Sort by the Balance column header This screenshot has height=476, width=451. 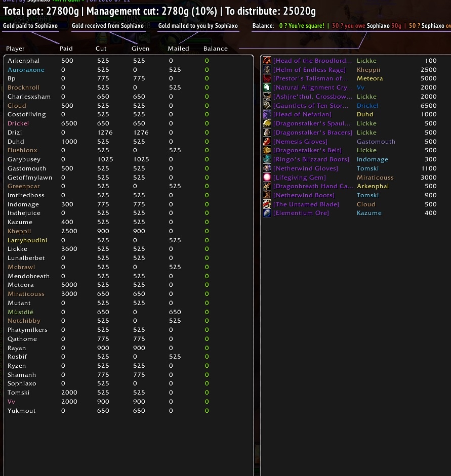coord(215,49)
